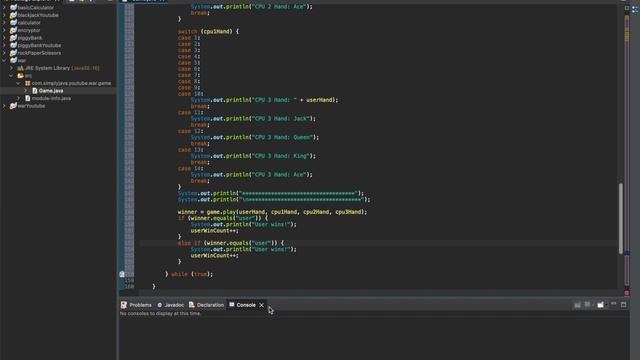Click the 'CPU 3 Hand: Jack' println line
The height and width of the screenshot is (360, 640).
(x=253, y=118)
